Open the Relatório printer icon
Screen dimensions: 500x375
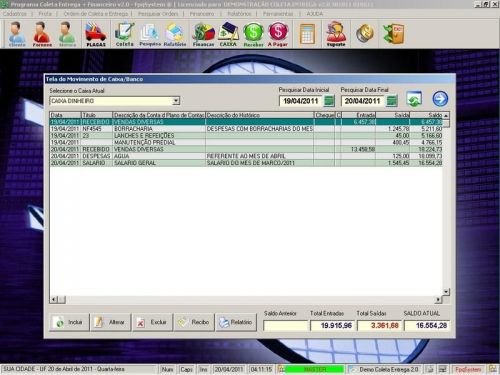click(175, 34)
